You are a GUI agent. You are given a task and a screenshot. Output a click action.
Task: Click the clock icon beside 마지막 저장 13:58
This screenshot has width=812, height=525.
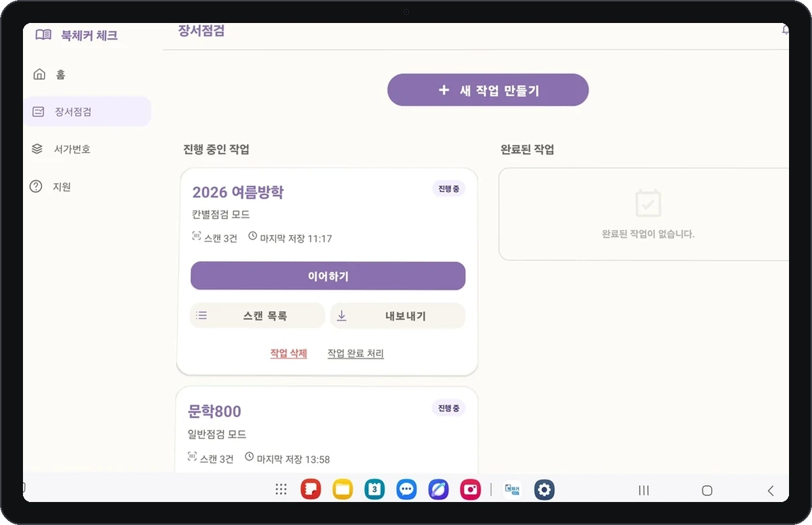pos(250,457)
